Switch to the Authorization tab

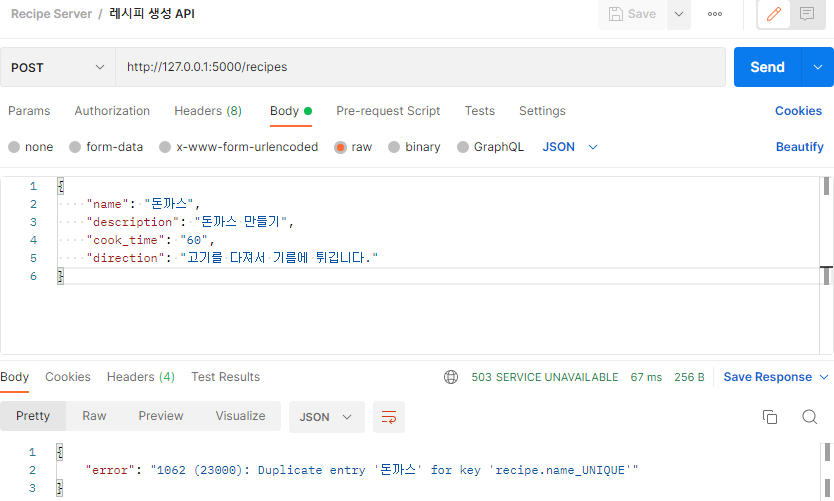click(x=112, y=111)
